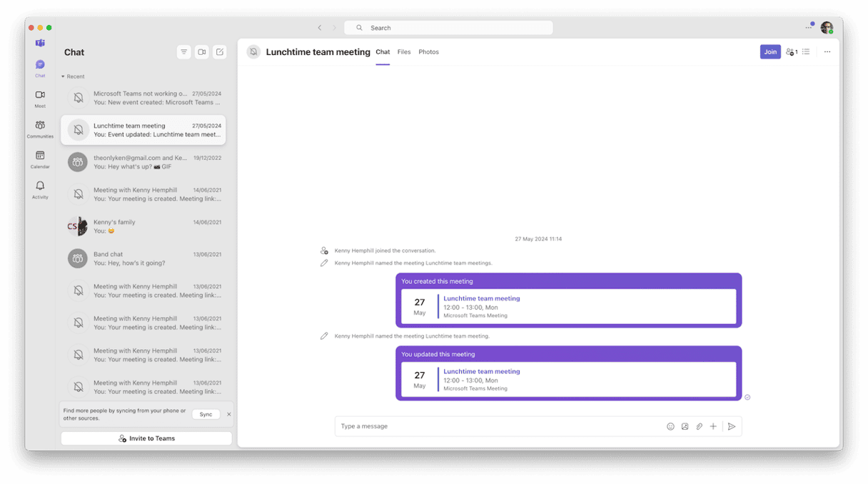
Task: Open the Band chat conversation
Action: pyautogui.click(x=143, y=258)
